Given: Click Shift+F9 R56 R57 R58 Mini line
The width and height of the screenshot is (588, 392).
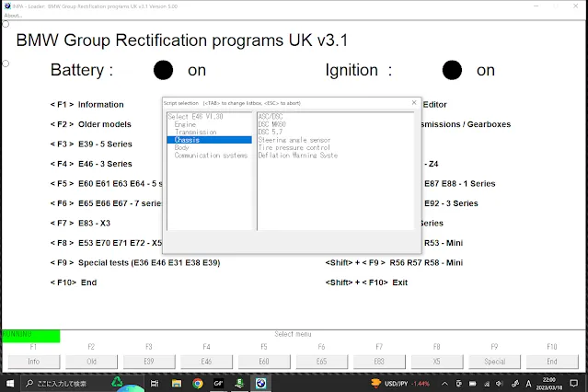Looking at the screenshot, I should click(394, 263).
